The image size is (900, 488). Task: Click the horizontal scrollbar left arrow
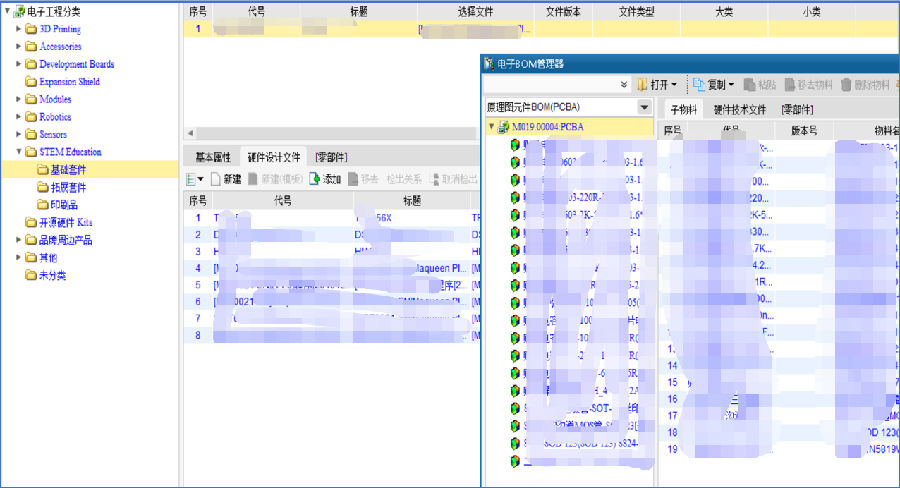click(190, 133)
